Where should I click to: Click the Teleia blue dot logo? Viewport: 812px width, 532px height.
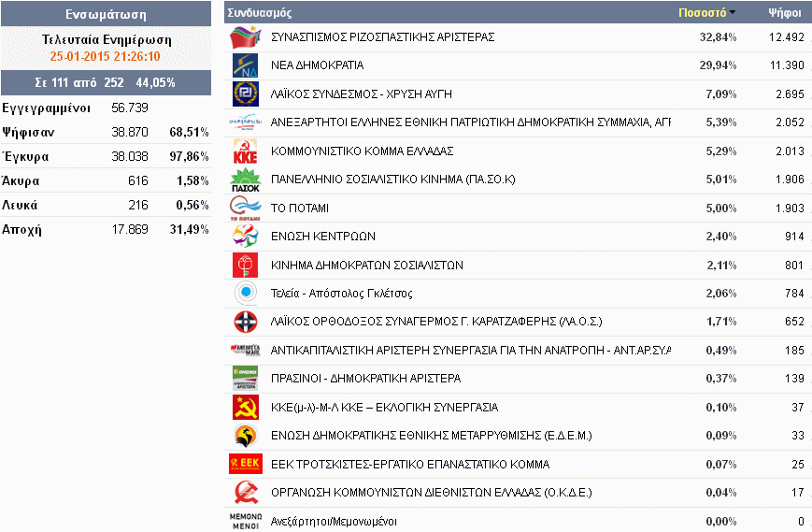tap(243, 294)
